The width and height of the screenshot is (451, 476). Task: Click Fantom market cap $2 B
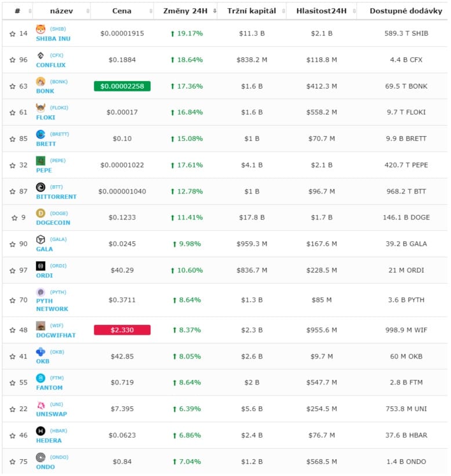[x=252, y=382]
